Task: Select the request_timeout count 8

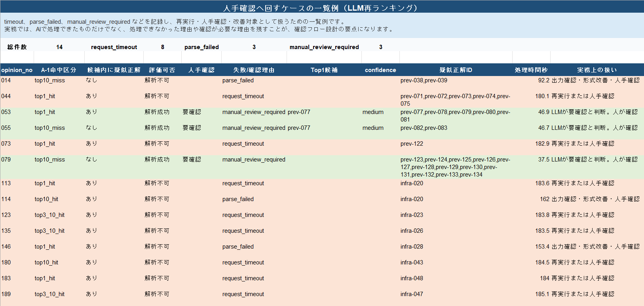Action: point(162,47)
